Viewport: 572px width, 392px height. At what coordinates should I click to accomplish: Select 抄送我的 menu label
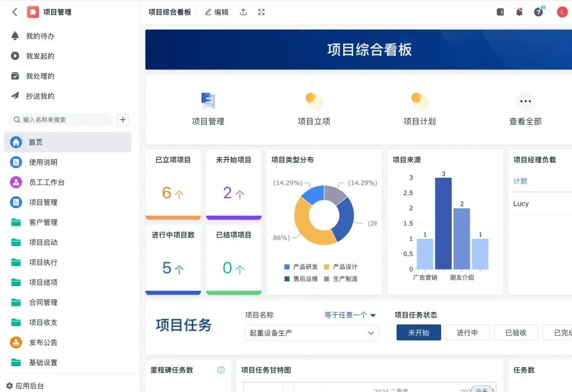tap(40, 96)
